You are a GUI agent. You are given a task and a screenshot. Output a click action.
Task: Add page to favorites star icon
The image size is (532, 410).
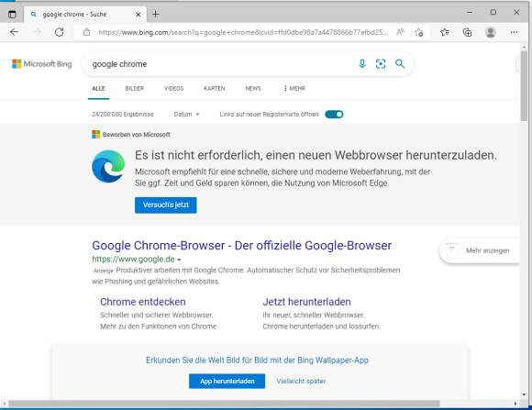click(418, 32)
